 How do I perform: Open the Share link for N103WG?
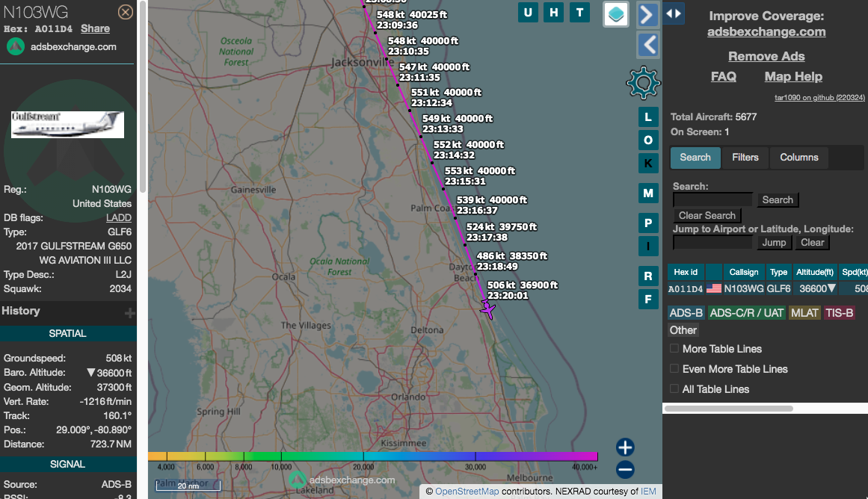click(x=95, y=28)
